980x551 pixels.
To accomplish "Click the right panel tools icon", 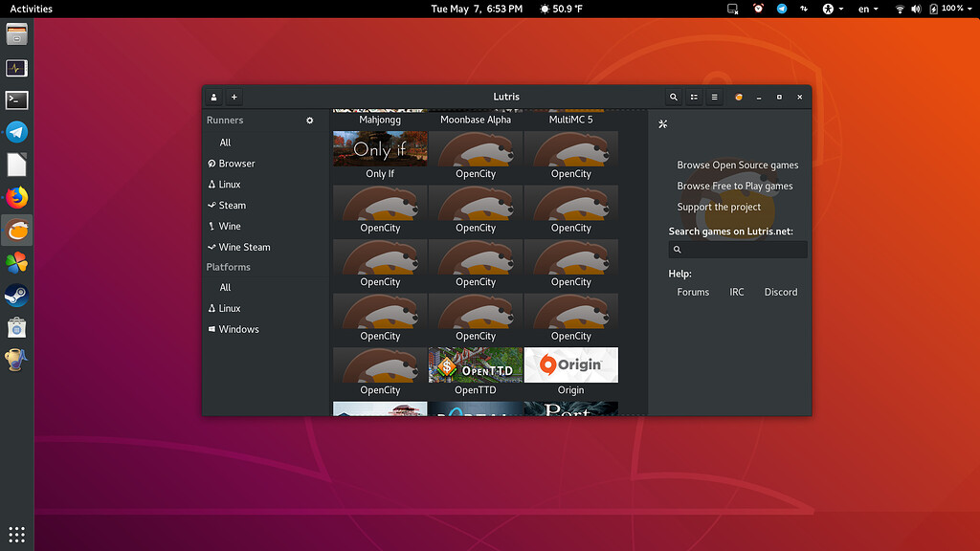I will click(662, 124).
